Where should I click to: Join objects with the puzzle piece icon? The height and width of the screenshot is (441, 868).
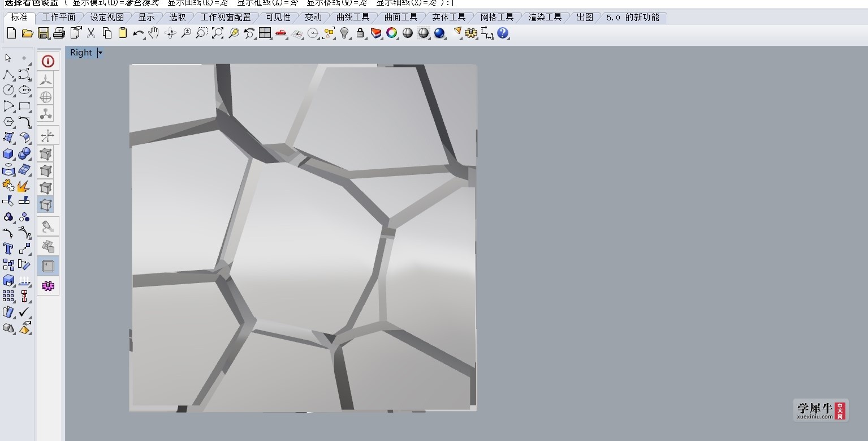(x=8, y=185)
